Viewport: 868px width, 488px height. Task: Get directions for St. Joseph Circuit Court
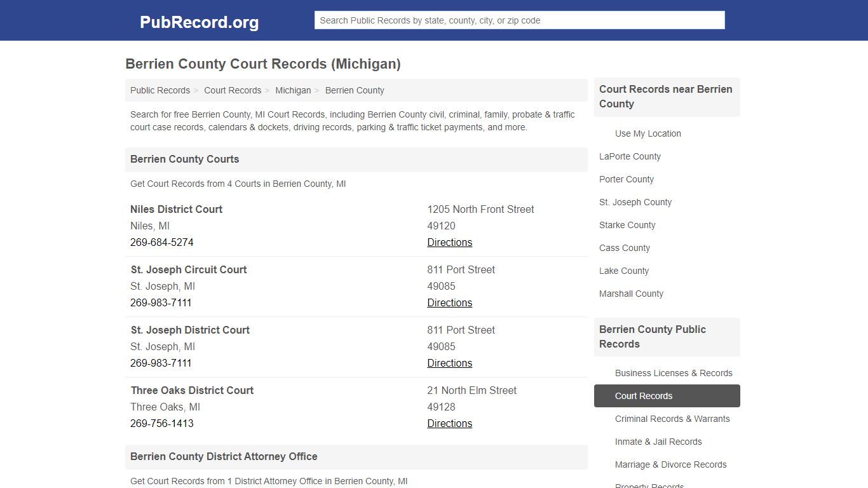tap(450, 302)
